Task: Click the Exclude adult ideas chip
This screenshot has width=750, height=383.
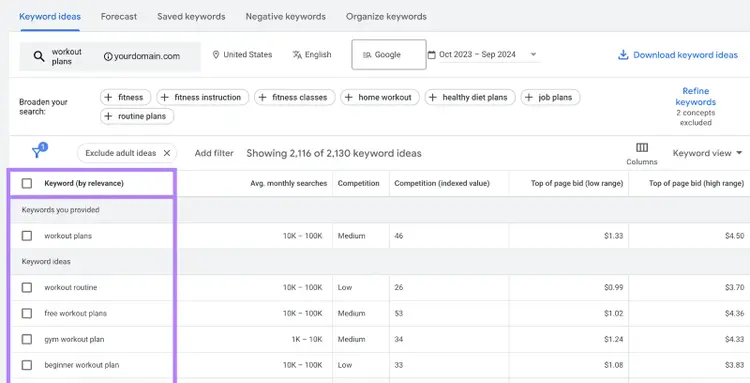Action: pyautogui.click(x=127, y=153)
